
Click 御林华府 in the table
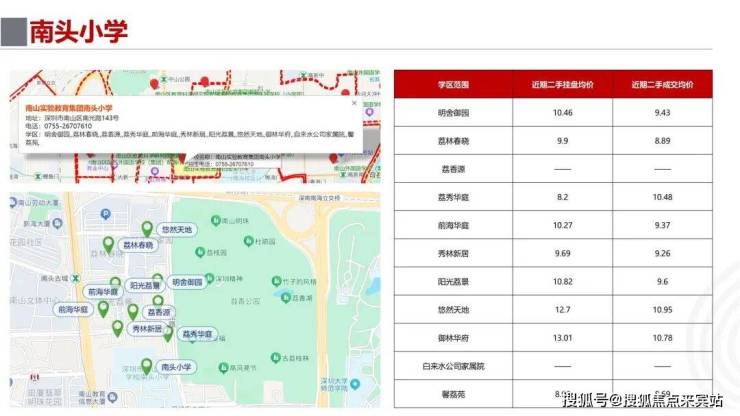click(x=453, y=338)
